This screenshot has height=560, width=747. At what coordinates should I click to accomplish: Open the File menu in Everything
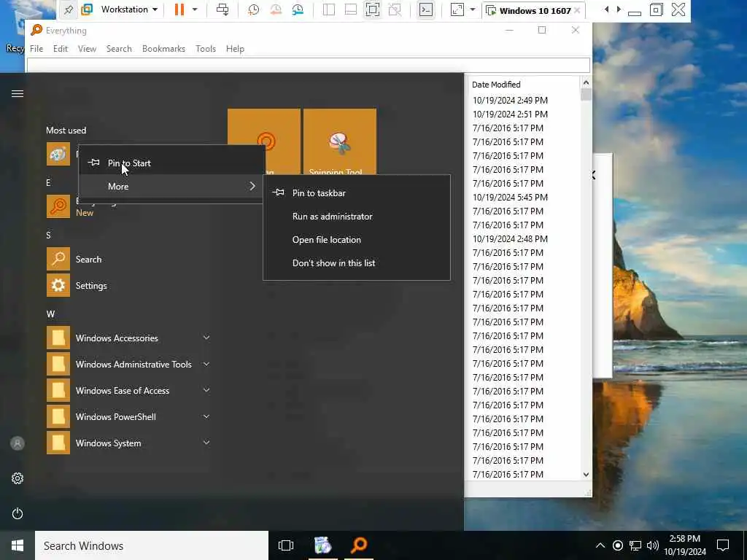click(x=36, y=49)
